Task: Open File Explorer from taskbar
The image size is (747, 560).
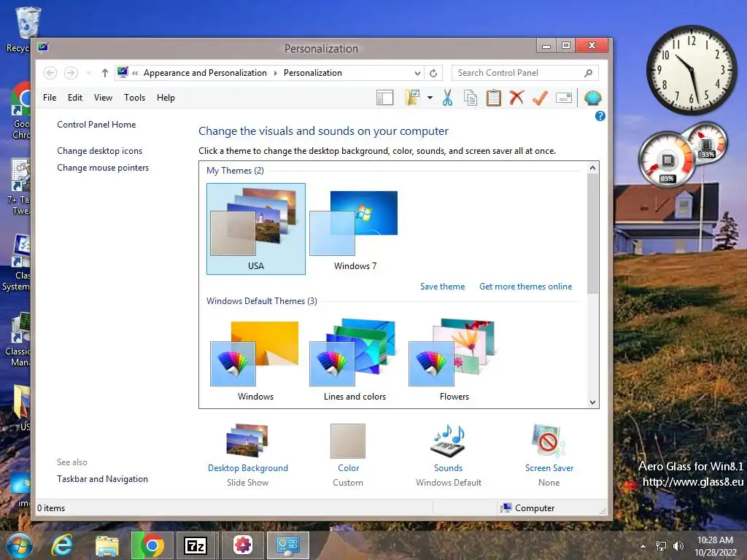Action: (107, 545)
